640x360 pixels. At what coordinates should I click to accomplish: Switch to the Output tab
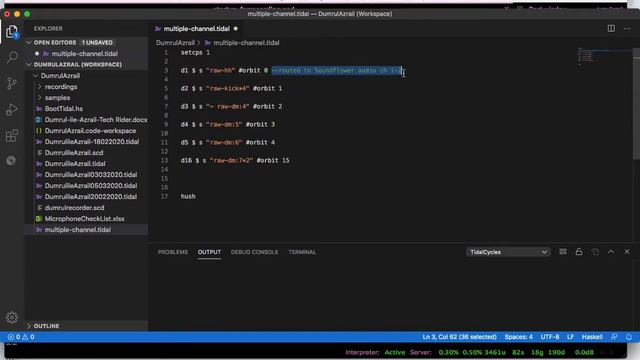(x=209, y=252)
